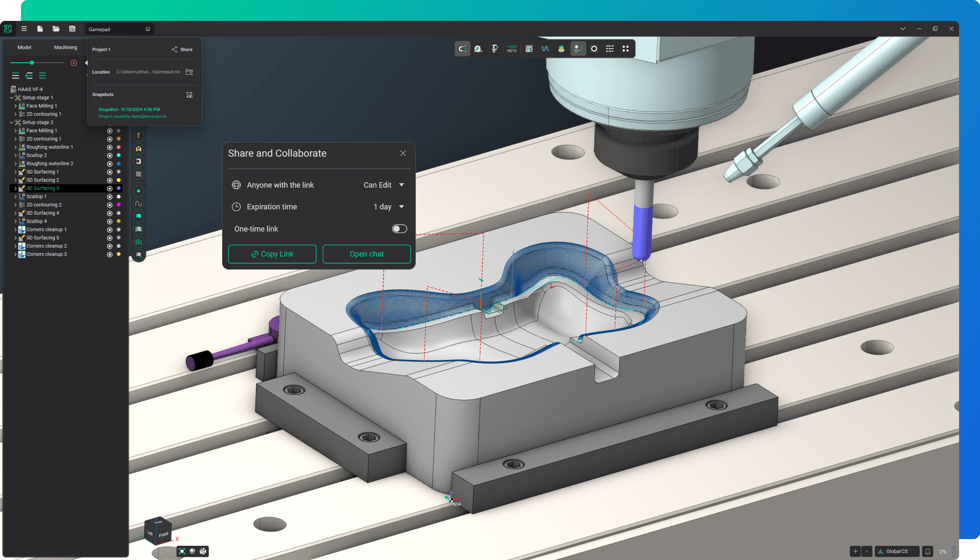Open the Can Edit permission dropdown
980x560 pixels.
point(384,185)
